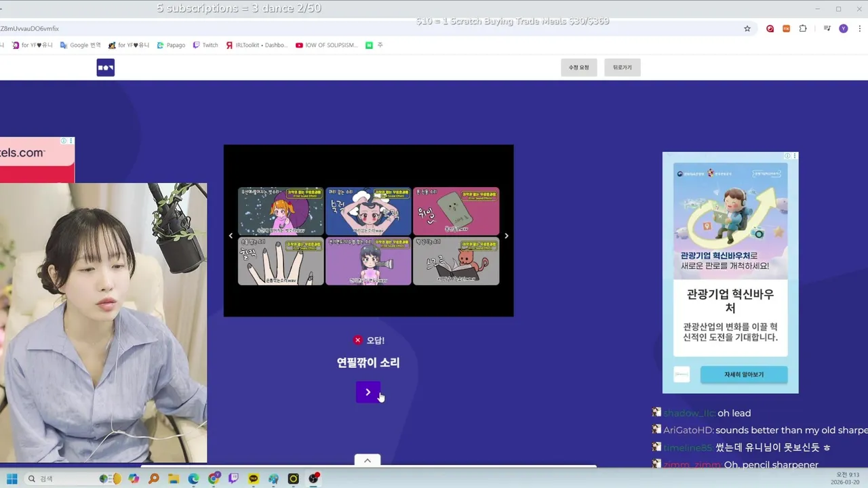
Task: Open the Twitch bookmark
Action: (x=205, y=45)
